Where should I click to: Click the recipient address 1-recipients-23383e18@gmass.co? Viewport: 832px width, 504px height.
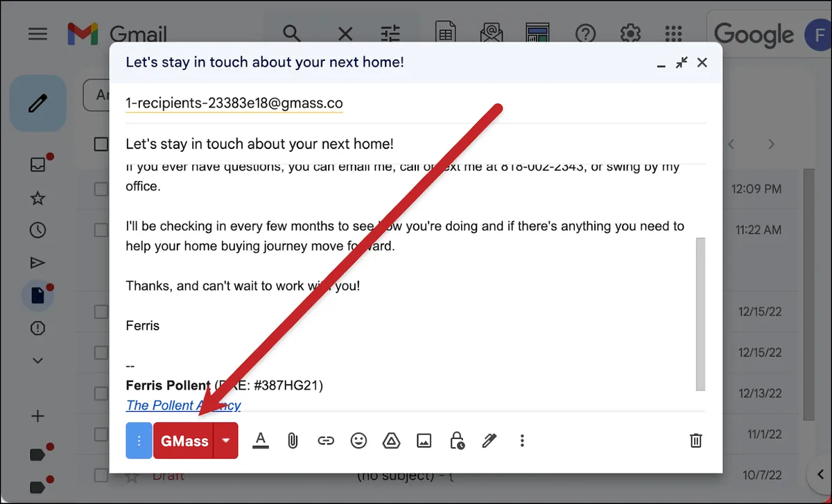tap(234, 103)
